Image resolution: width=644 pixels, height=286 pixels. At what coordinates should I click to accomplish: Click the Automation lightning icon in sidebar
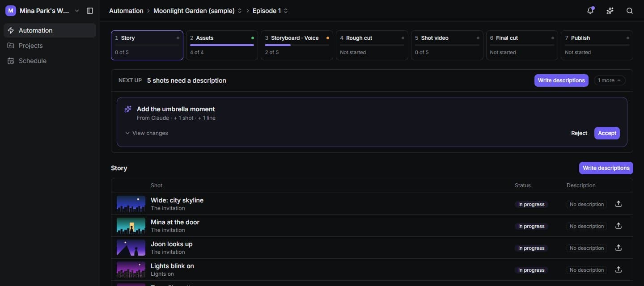tap(11, 30)
